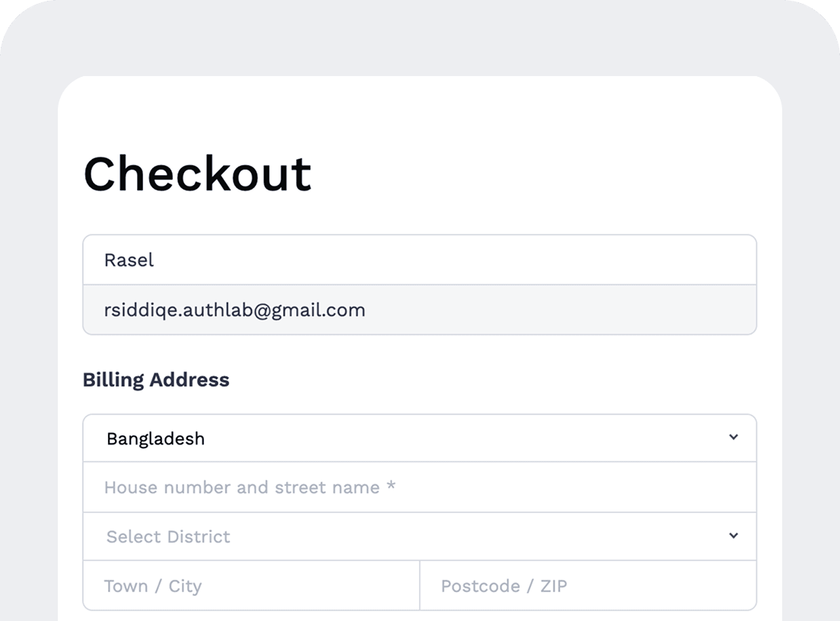840x621 pixels.
Task: Click the Checkout page heading
Action: coord(197,174)
